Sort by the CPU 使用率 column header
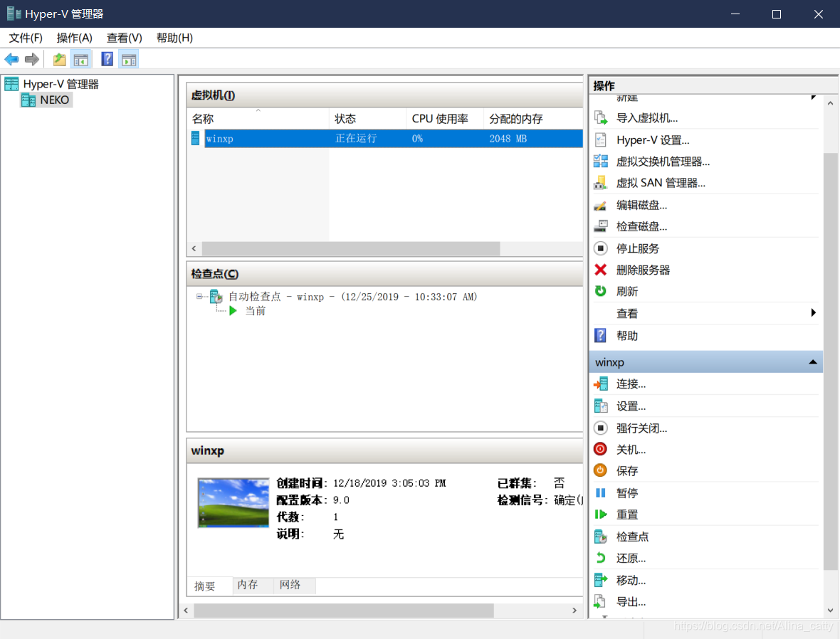Viewport: 840px width, 639px height. [x=445, y=118]
